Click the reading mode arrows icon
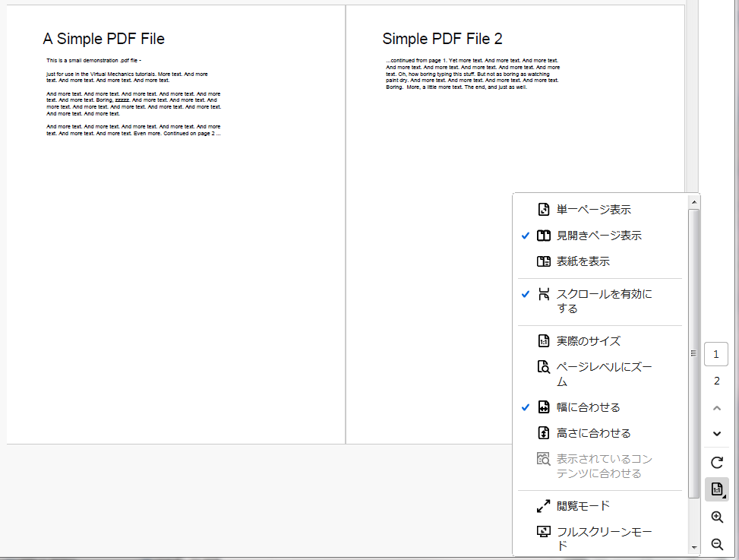Viewport: 739px width, 560px height. [x=543, y=506]
